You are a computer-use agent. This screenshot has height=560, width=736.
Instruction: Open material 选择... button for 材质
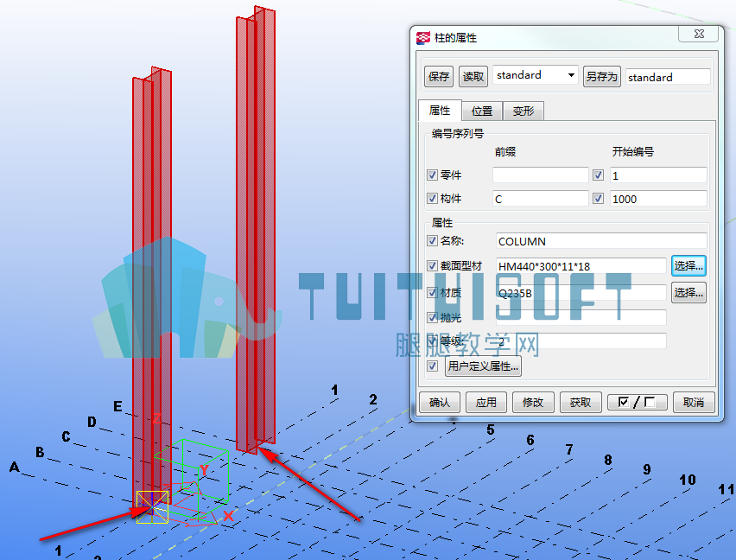[688, 292]
